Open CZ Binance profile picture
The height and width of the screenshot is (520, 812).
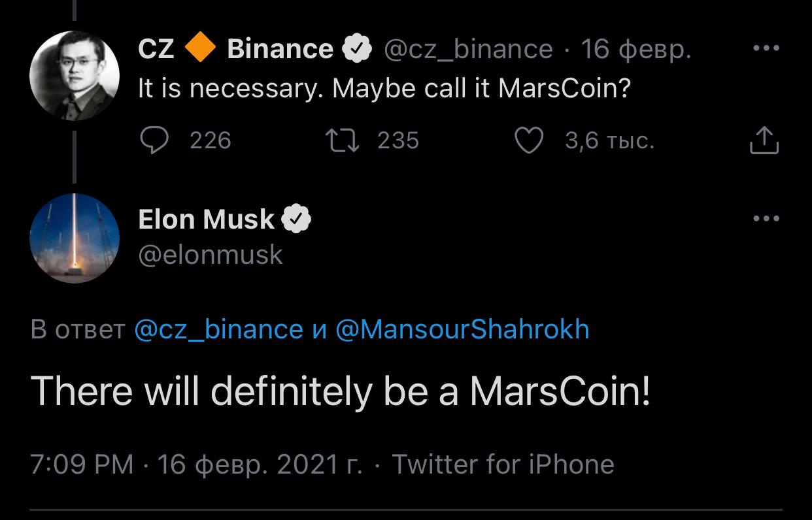tap(75, 74)
